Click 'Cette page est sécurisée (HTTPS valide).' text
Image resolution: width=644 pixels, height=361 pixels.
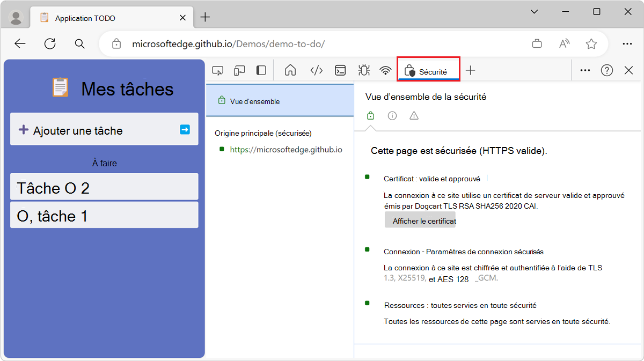[459, 151]
